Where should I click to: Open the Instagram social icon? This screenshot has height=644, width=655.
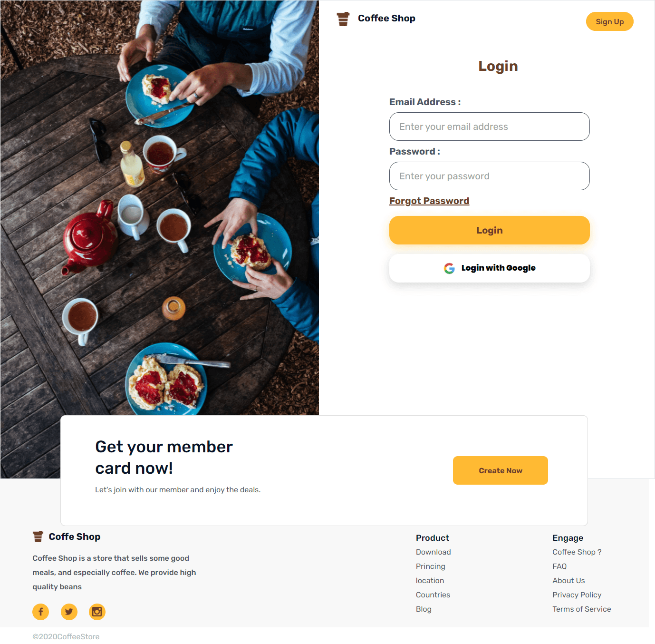97,611
